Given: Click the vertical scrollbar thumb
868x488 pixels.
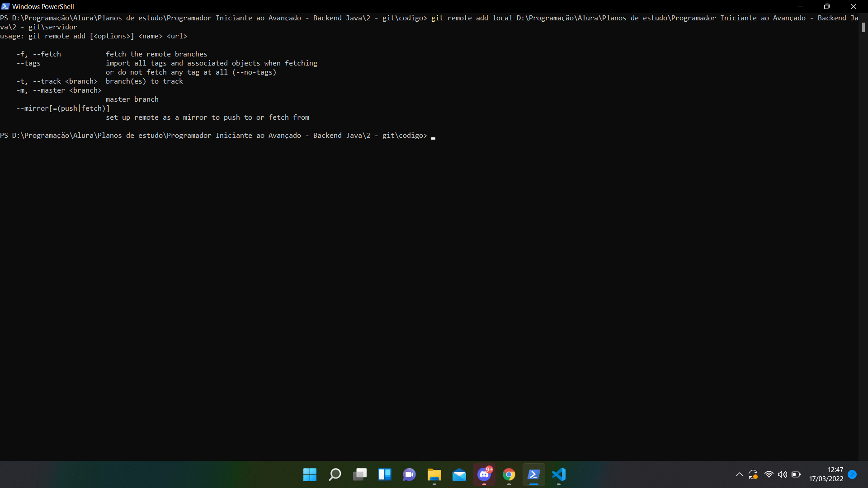Looking at the screenshot, I should pyautogui.click(x=863, y=27).
